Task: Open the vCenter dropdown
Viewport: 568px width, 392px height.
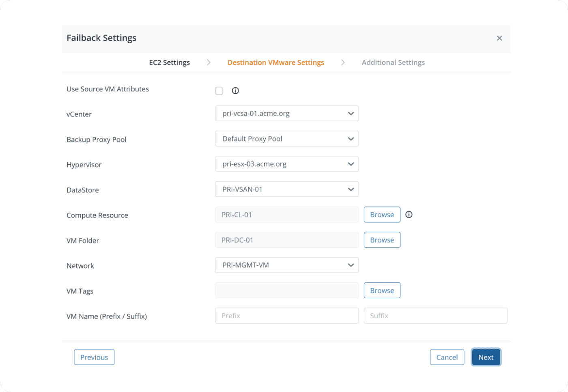Action: 286,114
